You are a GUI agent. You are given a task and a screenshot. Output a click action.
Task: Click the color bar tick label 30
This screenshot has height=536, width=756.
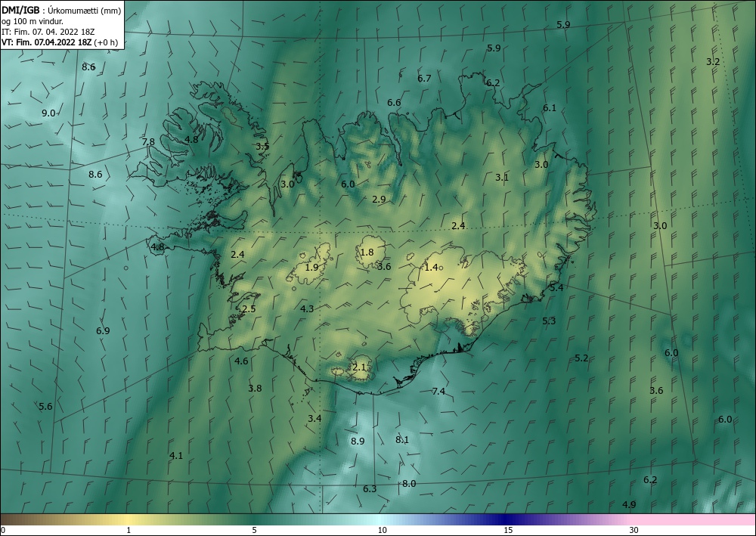(x=634, y=530)
